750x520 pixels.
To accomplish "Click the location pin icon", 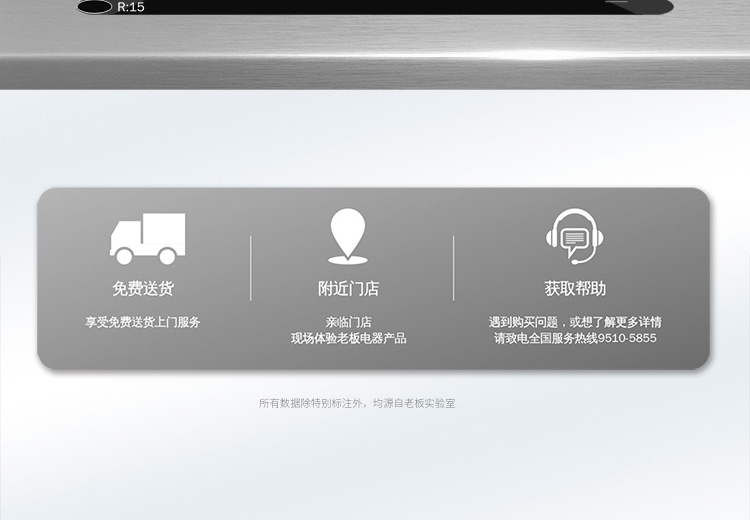I will click(x=348, y=236).
